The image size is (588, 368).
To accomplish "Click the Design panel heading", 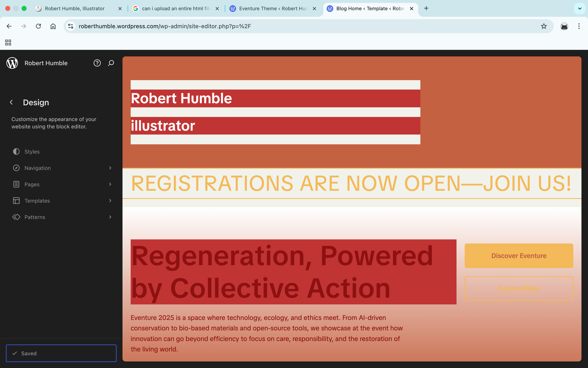I will (36, 102).
